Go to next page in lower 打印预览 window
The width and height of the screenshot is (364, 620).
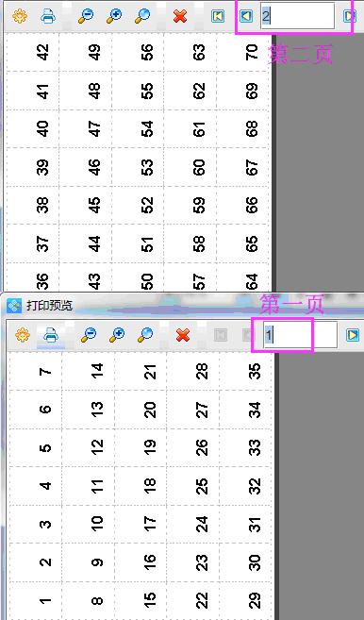[353, 335]
